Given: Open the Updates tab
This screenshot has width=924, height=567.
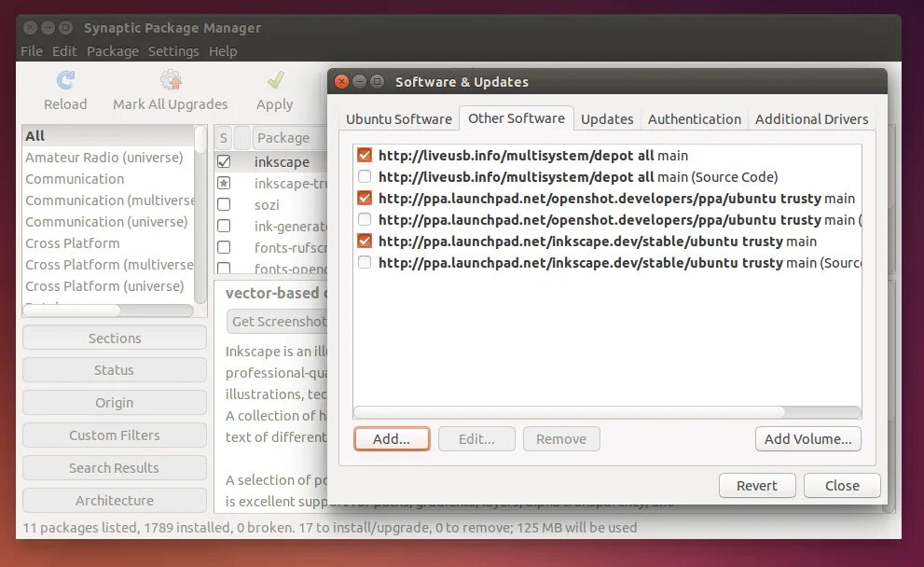Looking at the screenshot, I should 607,119.
